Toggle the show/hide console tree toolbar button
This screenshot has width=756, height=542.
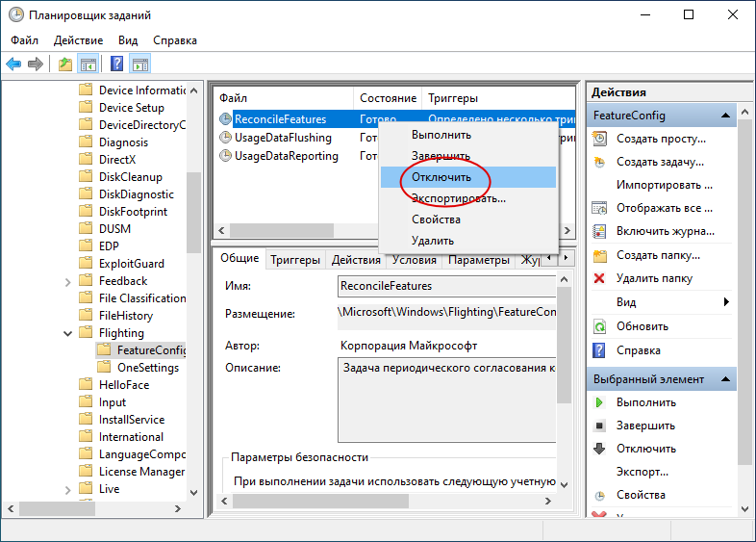(x=88, y=64)
